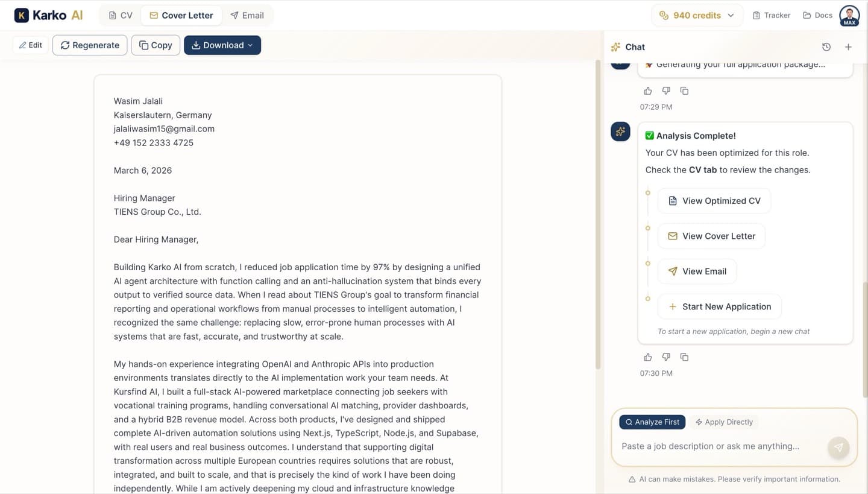Toggle the Cover Letter view
Image resolution: width=868 pixels, height=494 pixels.
coord(181,15)
